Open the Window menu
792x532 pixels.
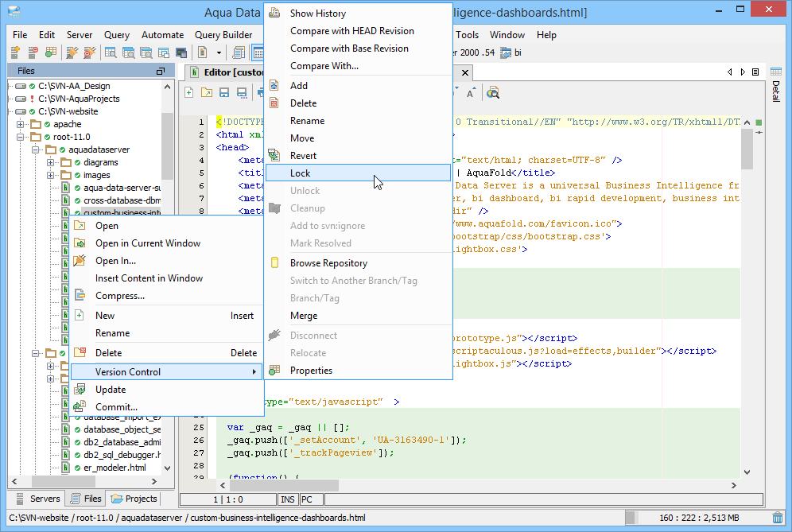[x=507, y=35]
